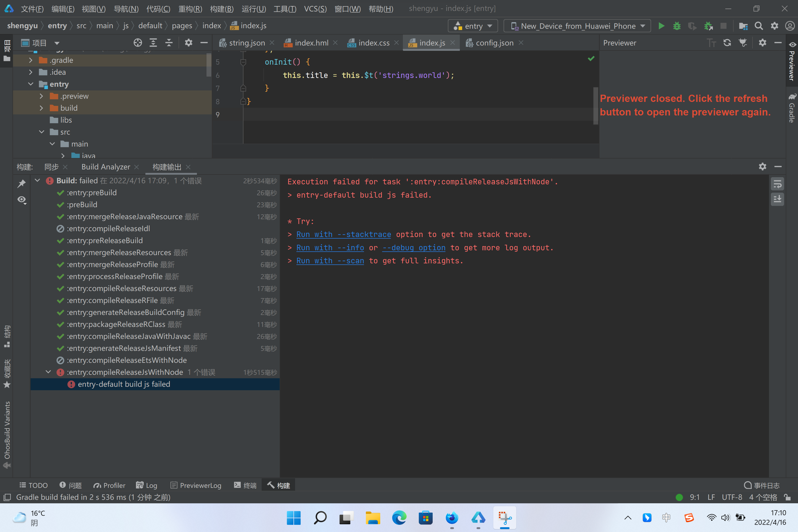Expand the .preview folder

point(42,96)
